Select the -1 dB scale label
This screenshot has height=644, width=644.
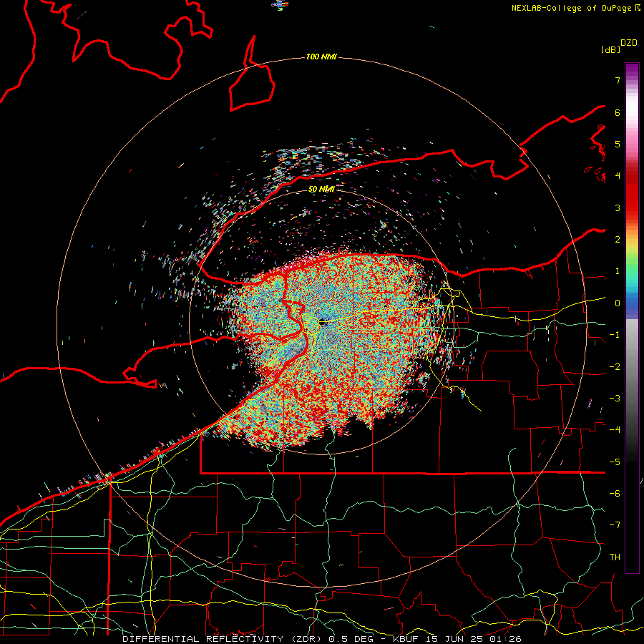(x=615, y=335)
